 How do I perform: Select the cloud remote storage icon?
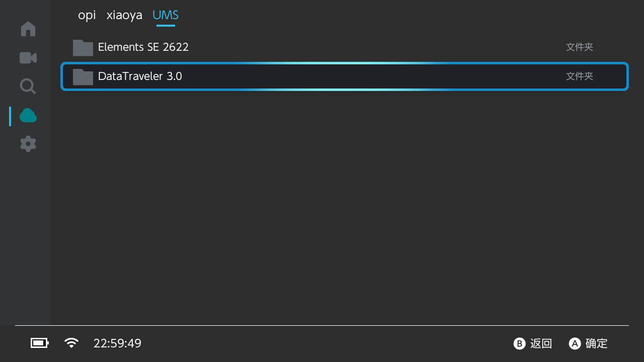28,116
